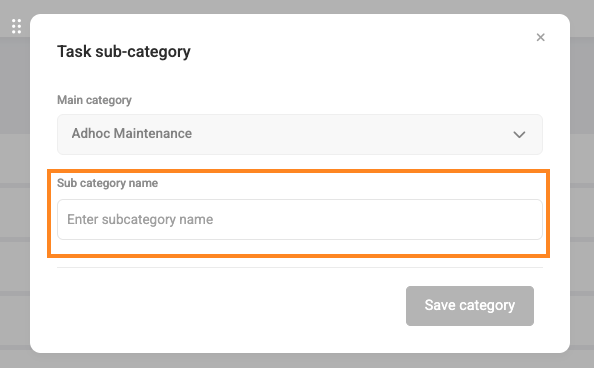Image resolution: width=594 pixels, height=368 pixels.
Task: Click the dimmed backdrop left of dialog
Action: [x=14, y=189]
